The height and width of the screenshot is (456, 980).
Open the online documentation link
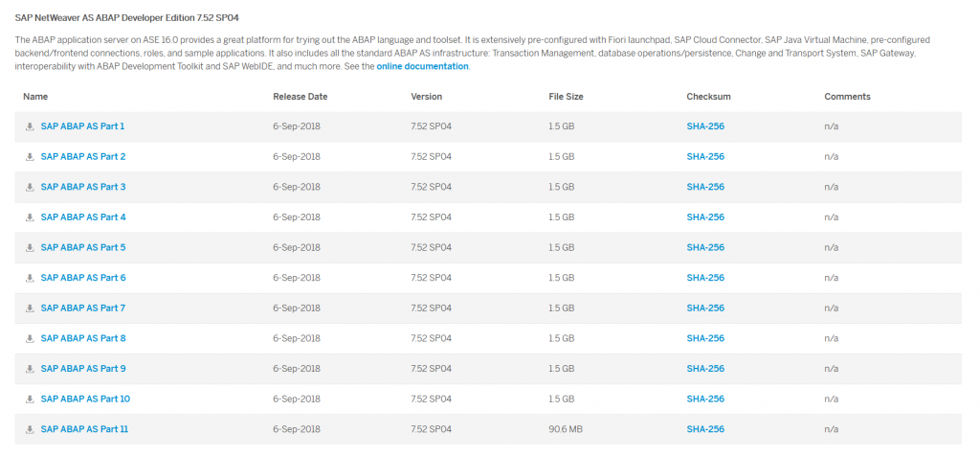(x=422, y=66)
